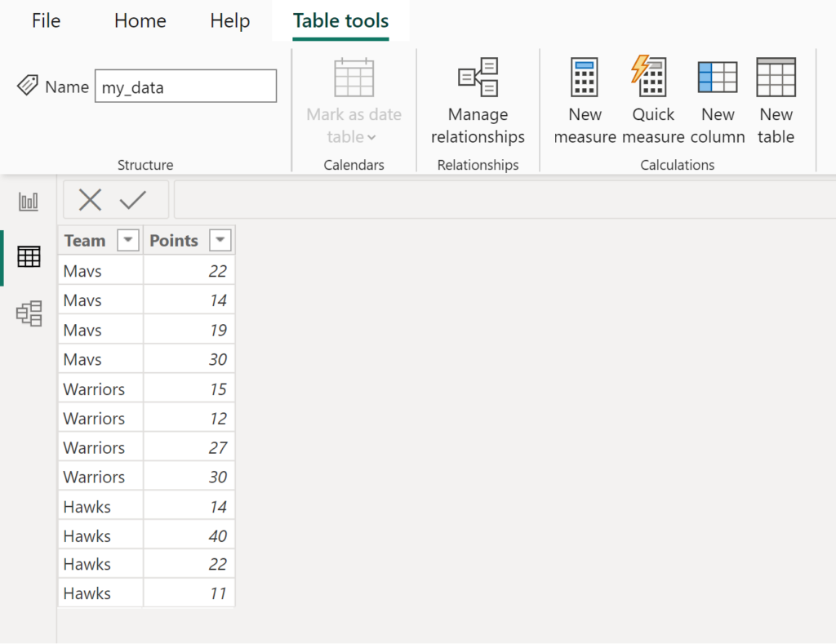Click the Name tag icon
This screenshot has height=644, width=836.
(27, 86)
